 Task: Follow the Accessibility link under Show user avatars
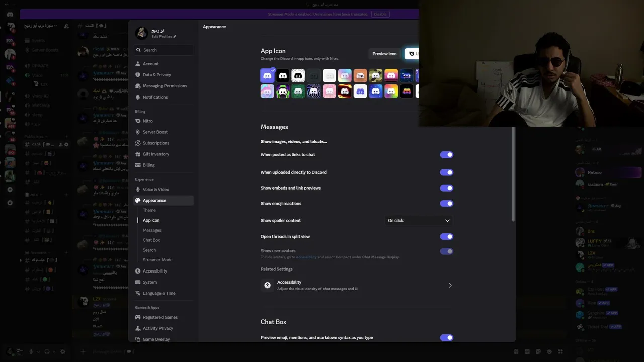[x=306, y=257]
